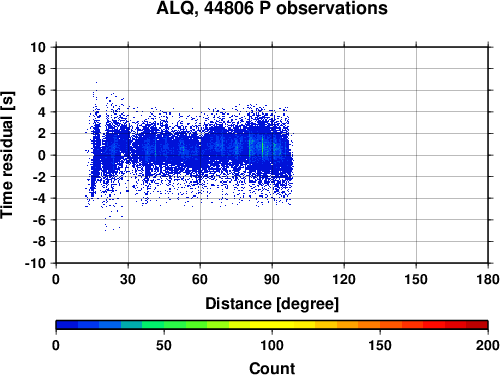The image size is (500, 375).
Task: Click the x-axis tick label 90
Action: 272,279
